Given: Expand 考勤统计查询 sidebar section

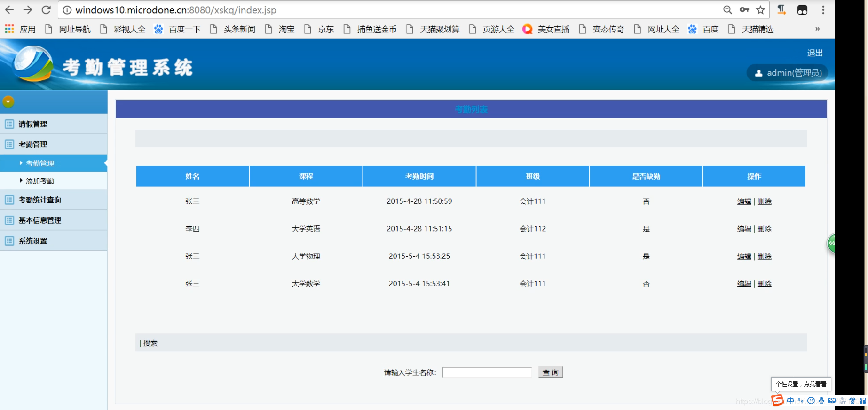Looking at the screenshot, I should click(x=54, y=200).
